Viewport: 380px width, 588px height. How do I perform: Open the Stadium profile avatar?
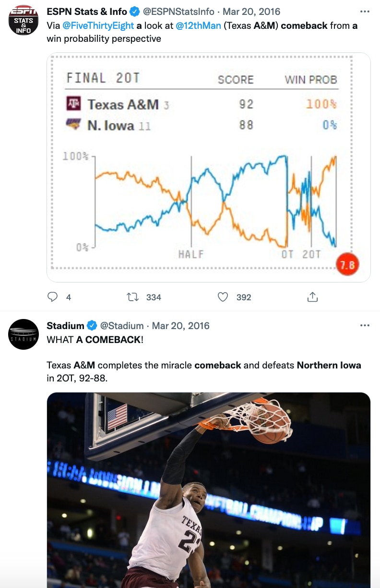[24, 334]
